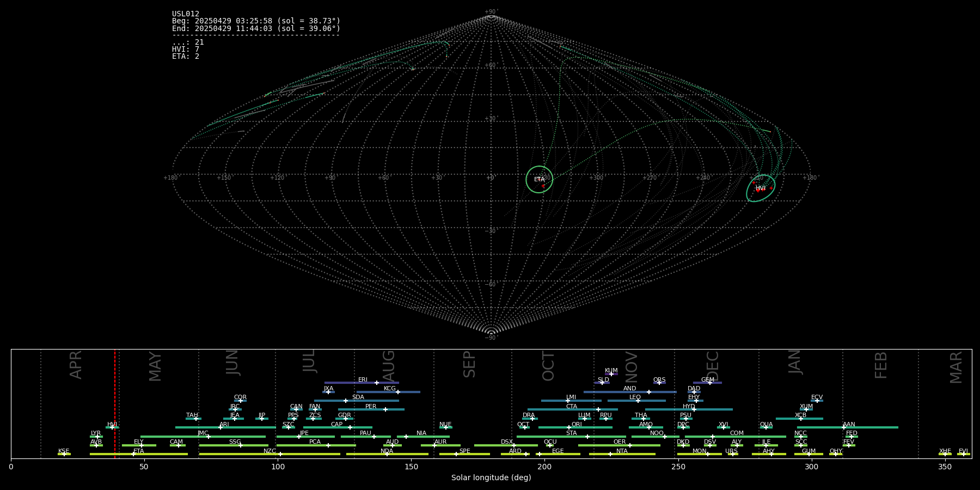Viewport: 980px width, 490px height.
Task: Click the CTA shower bar in the timeline
Action: [x=573, y=409]
